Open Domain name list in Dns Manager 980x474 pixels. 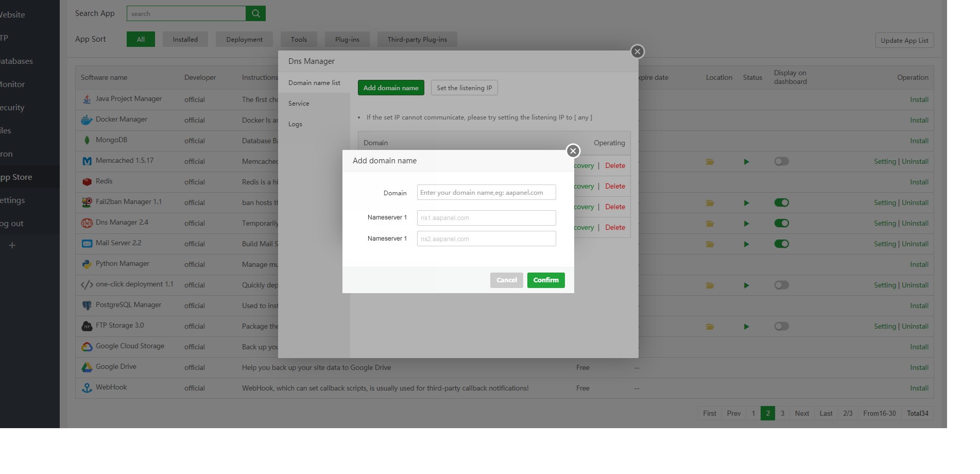point(314,83)
